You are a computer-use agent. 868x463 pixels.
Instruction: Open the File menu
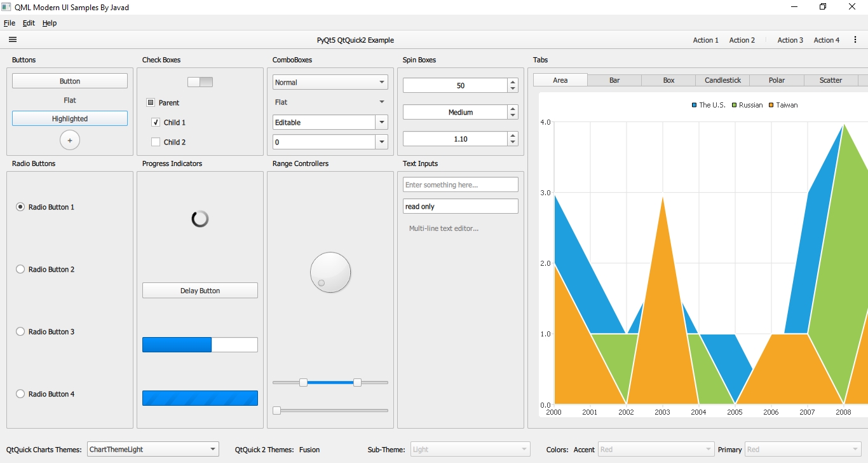[x=10, y=23]
